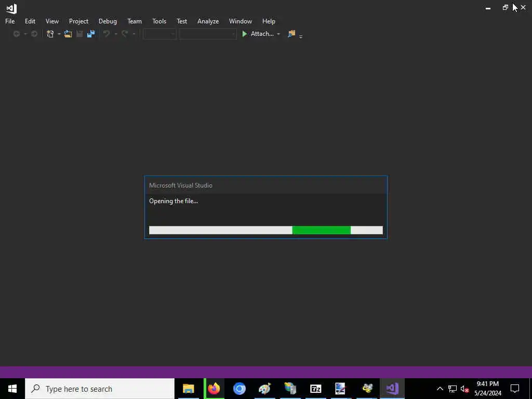The width and height of the screenshot is (532, 399).
Task: Click the Open File folder icon
Action: tap(68, 34)
